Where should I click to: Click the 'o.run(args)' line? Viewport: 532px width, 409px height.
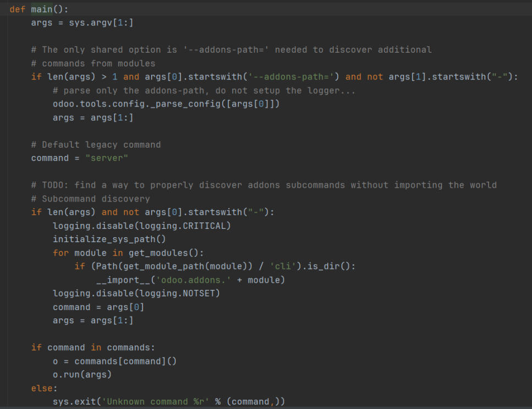[x=82, y=374]
